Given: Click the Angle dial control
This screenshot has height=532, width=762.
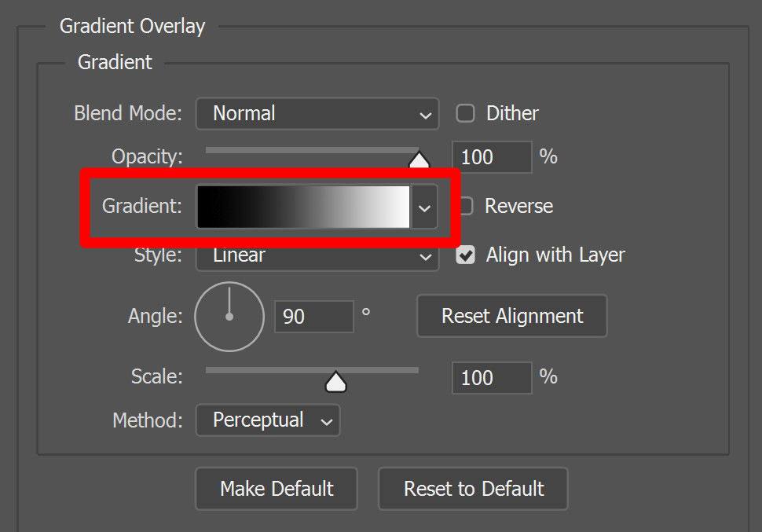Looking at the screenshot, I should point(229,317).
